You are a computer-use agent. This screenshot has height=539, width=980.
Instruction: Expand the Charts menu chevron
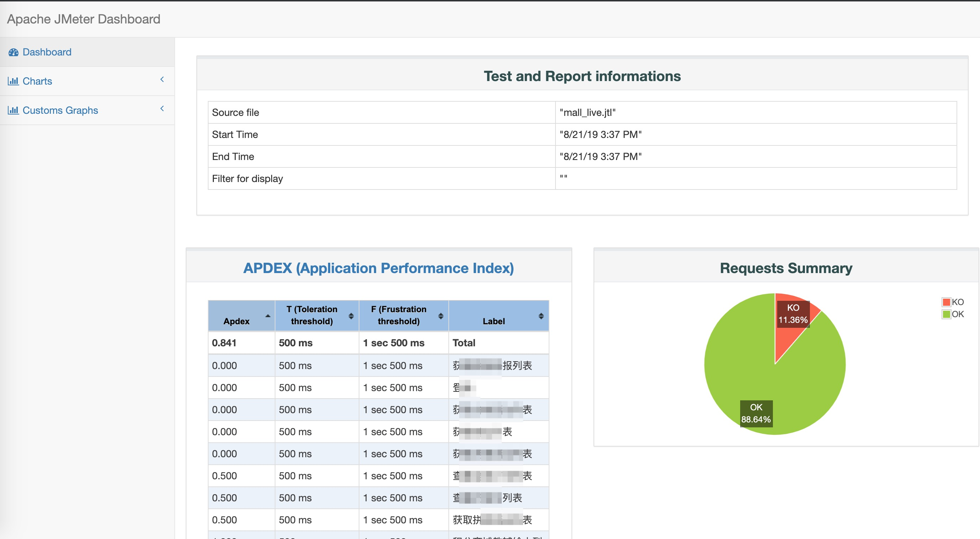(162, 79)
